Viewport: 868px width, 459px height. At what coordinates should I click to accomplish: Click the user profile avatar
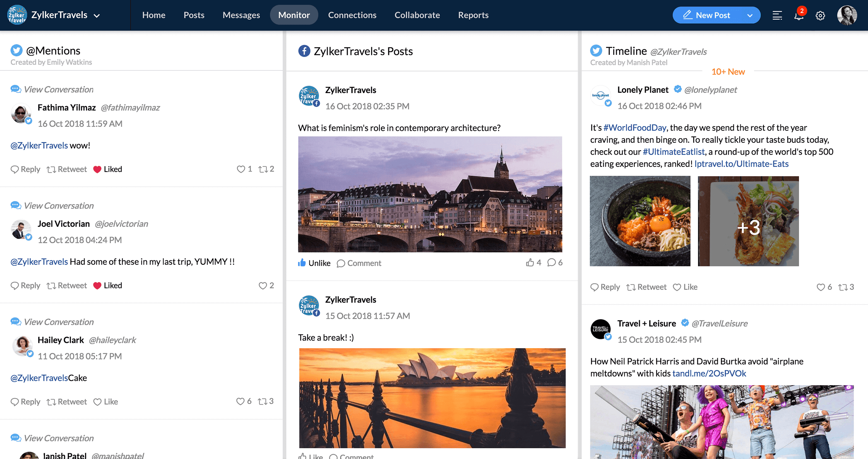coord(847,15)
